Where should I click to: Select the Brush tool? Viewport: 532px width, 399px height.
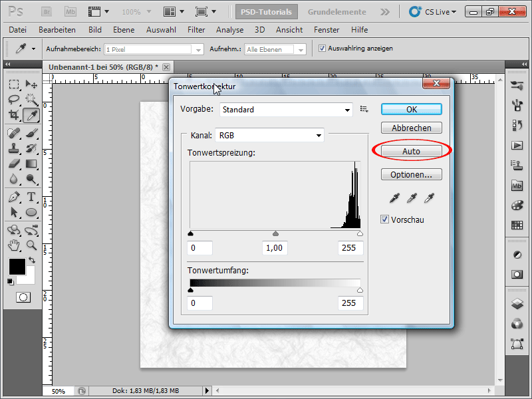[x=31, y=133]
